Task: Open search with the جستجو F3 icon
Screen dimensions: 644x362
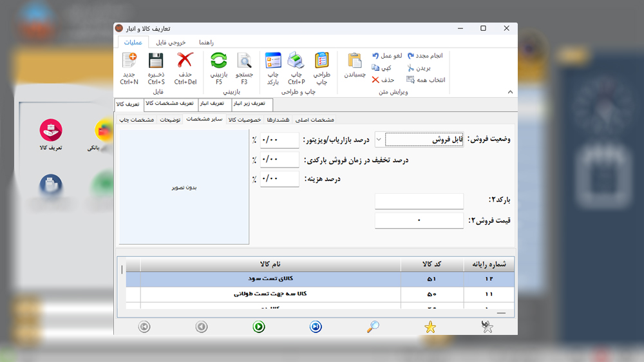Action: (244, 62)
